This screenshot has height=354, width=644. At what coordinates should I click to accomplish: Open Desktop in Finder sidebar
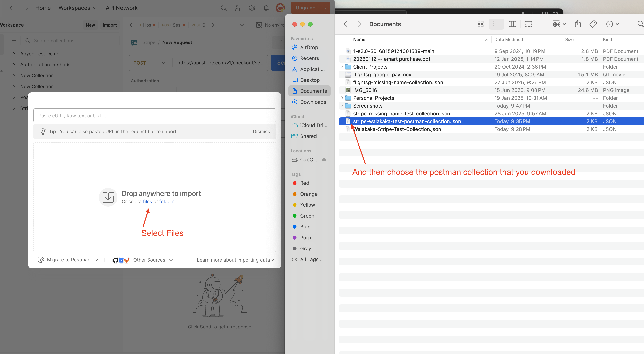click(310, 80)
